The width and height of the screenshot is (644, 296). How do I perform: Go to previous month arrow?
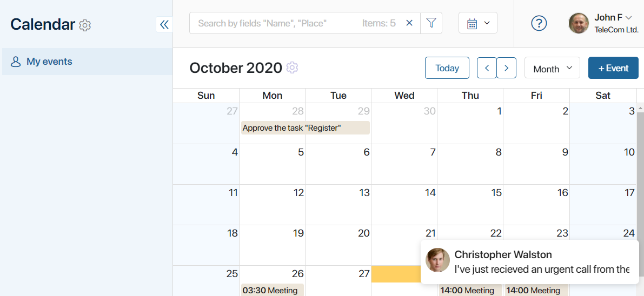point(487,68)
